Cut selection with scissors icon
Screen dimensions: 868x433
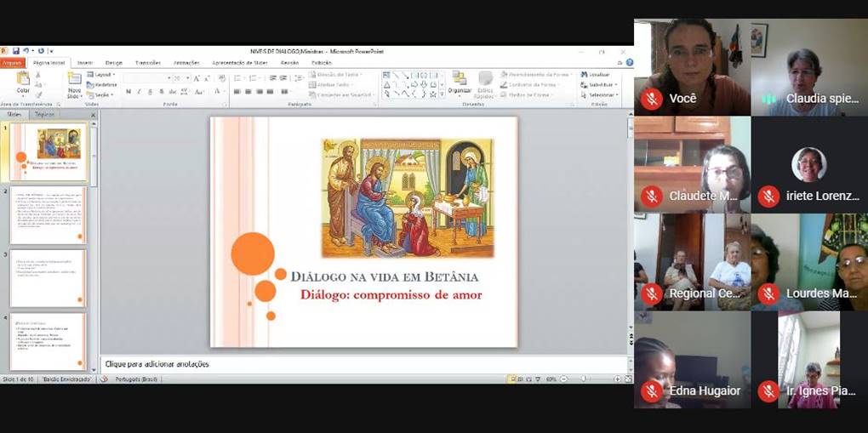pos(38,75)
